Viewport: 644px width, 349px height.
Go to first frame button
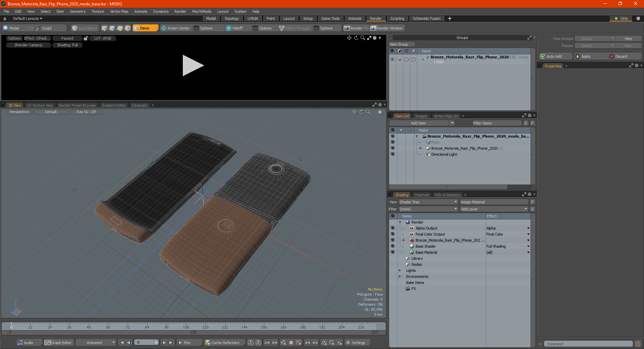(x=121, y=343)
